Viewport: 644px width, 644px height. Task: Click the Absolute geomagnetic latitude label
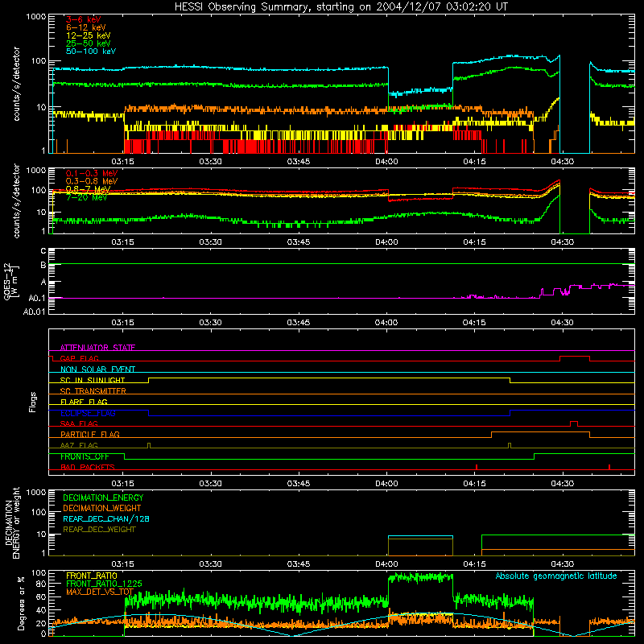click(556, 576)
